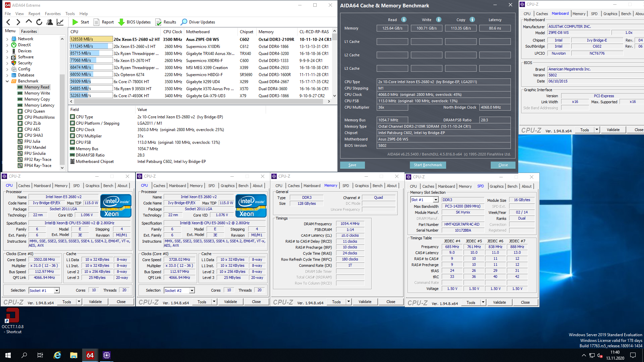Click Validate in the Mainboard CPU-Z window
The image size is (644, 362).
click(x=613, y=130)
